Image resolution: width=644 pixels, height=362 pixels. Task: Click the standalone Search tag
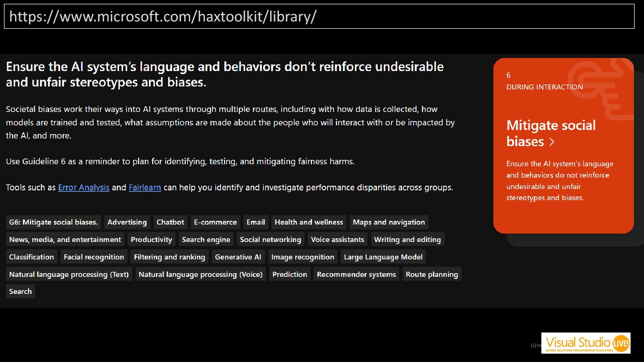[20, 291]
